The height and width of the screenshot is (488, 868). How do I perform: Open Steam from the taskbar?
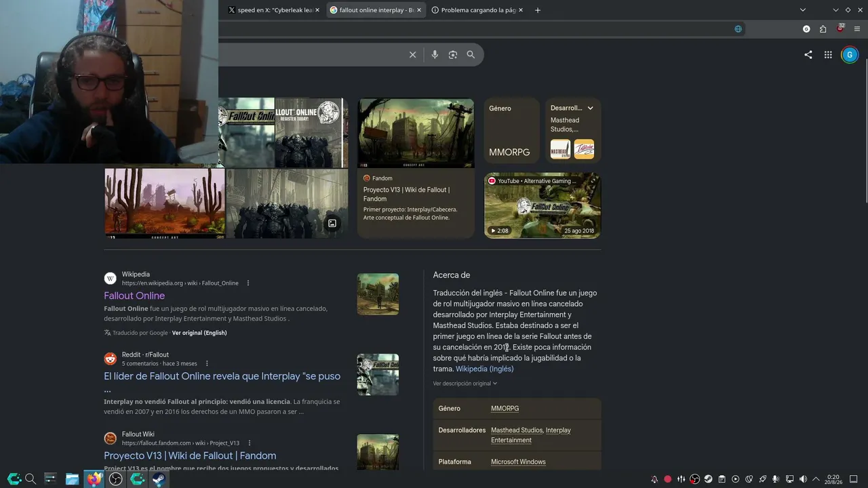pos(159,479)
